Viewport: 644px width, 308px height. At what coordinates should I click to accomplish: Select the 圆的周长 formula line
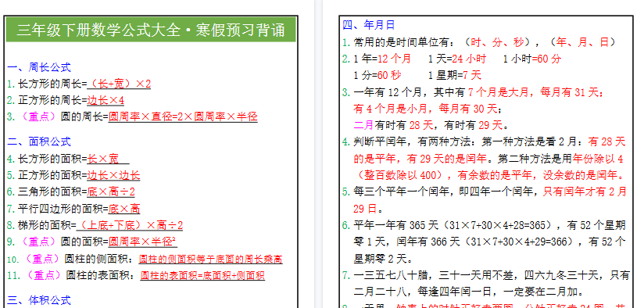click(x=132, y=116)
